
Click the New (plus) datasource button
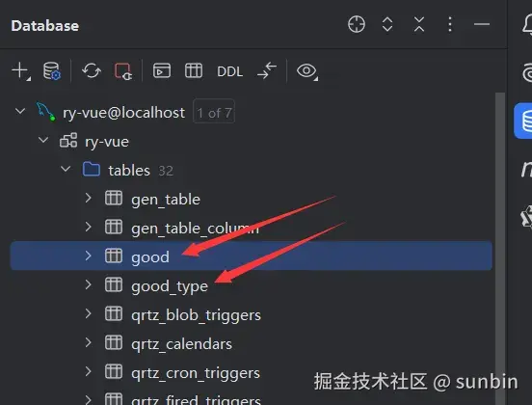[x=20, y=71]
